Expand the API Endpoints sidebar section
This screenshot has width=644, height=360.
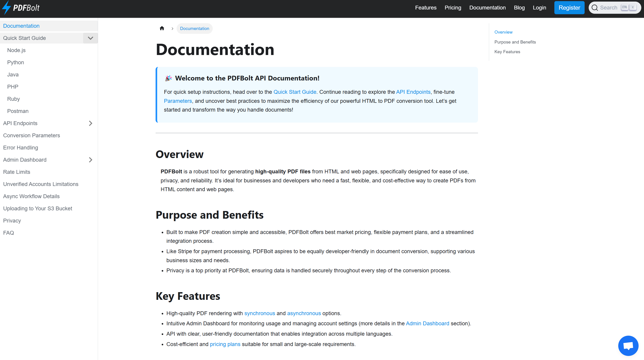(x=90, y=123)
